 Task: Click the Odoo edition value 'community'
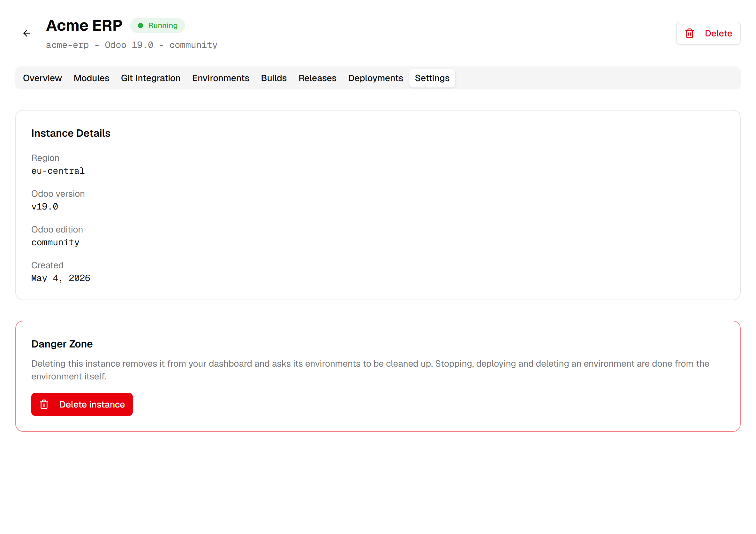click(55, 242)
